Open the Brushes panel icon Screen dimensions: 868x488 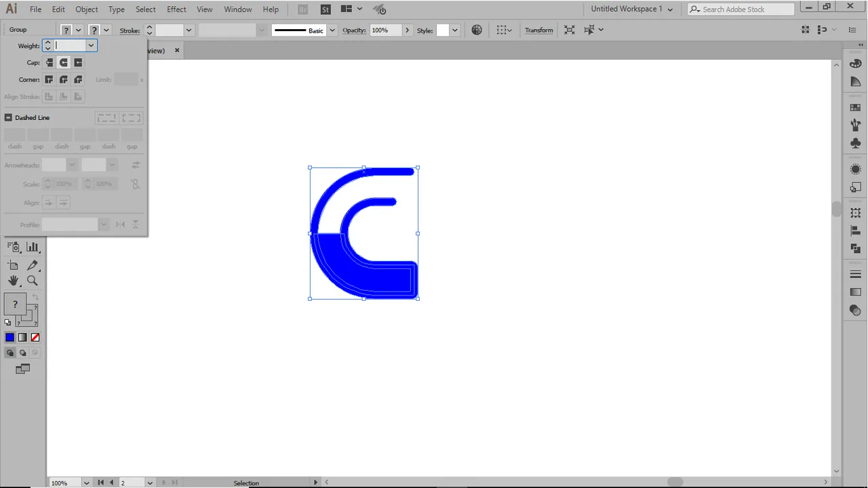point(855,125)
